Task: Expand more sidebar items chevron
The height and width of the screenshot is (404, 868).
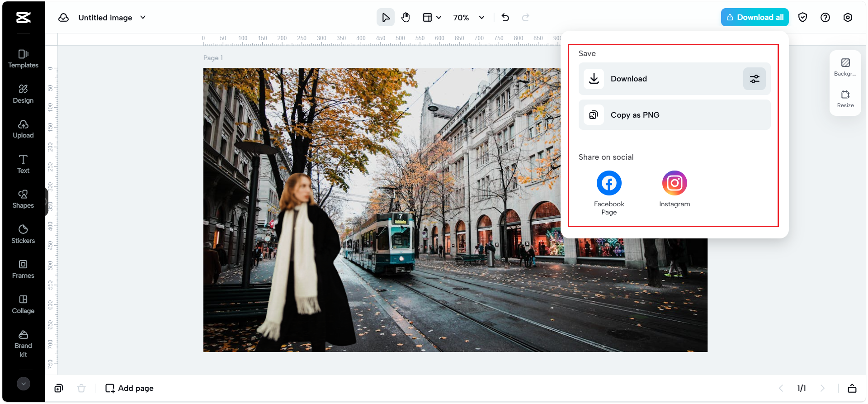Action: pos(24,384)
